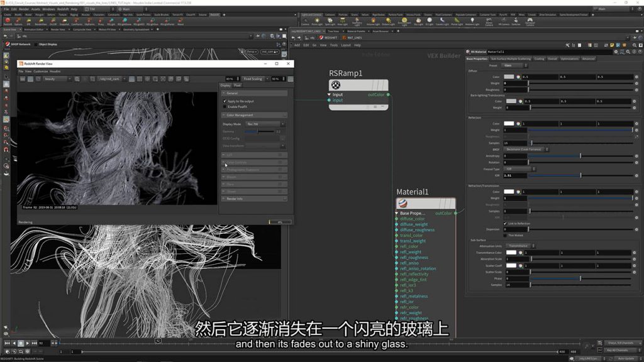This screenshot has width=644, height=362.
Task: Click the IOR slider in Reflection section
Action: coord(580,176)
